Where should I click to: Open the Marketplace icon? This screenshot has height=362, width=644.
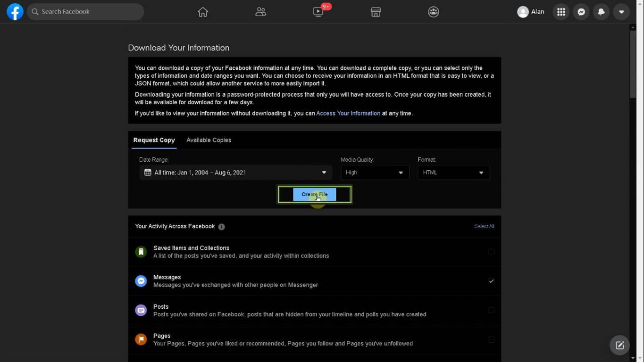tap(376, 12)
